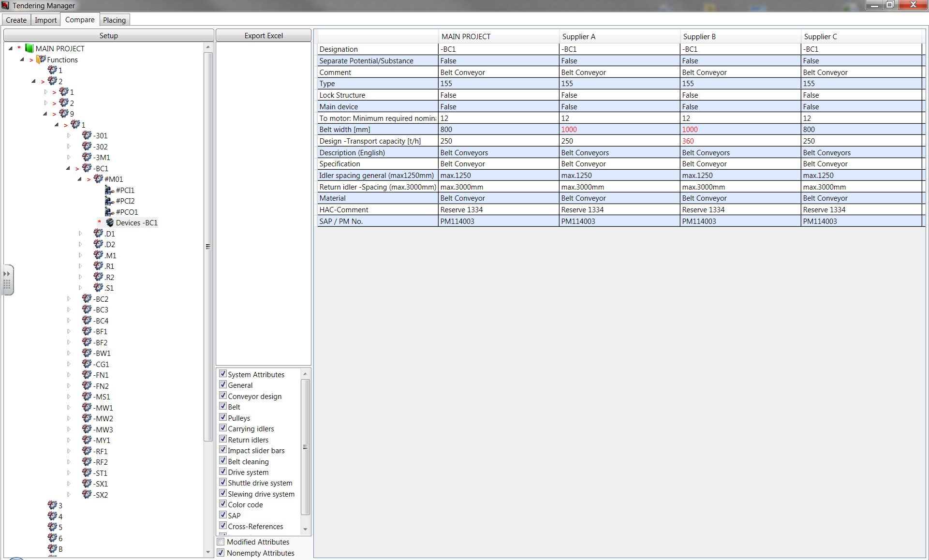This screenshot has width=929, height=560.
Task: Uncheck the Pulleys attribute checkbox
Action: (223, 417)
